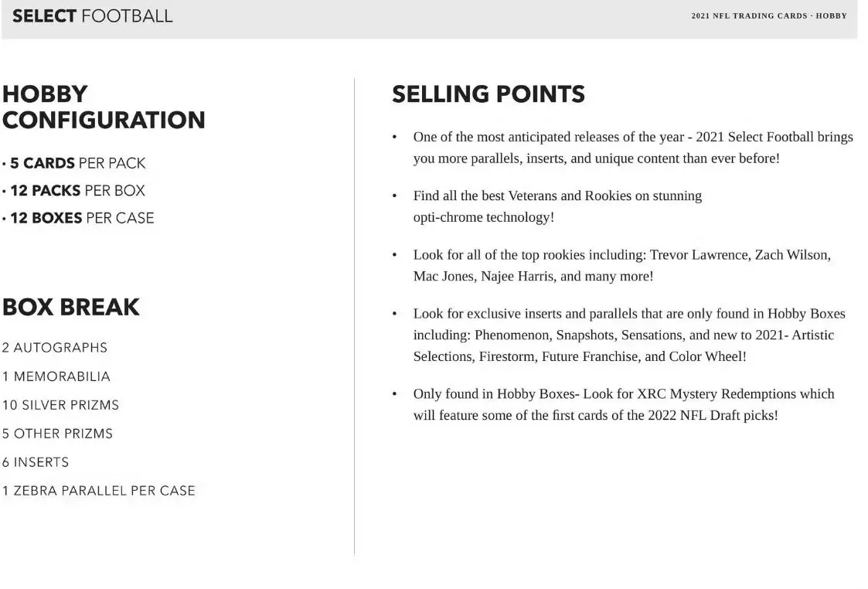Click the 5 Other Prizms entry
Viewport: 868px width, 589px height.
[x=57, y=434]
